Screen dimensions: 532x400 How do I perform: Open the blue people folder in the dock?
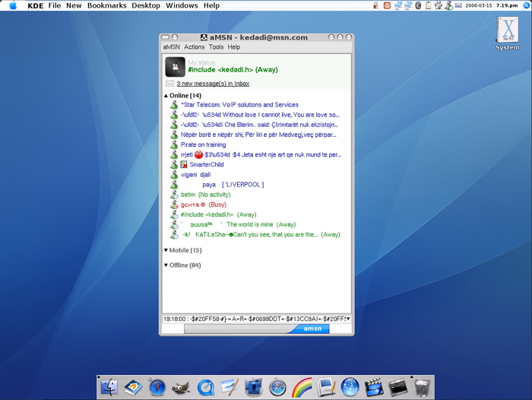click(253, 387)
